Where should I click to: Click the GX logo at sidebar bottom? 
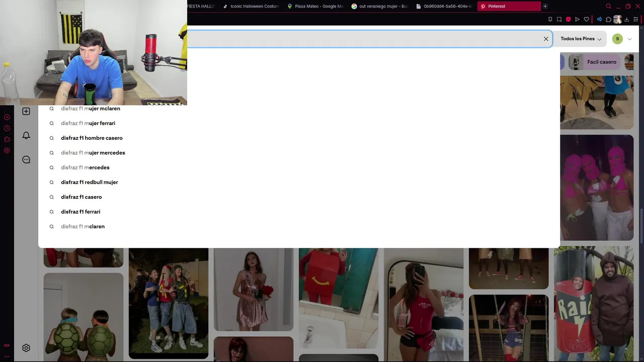7,345
